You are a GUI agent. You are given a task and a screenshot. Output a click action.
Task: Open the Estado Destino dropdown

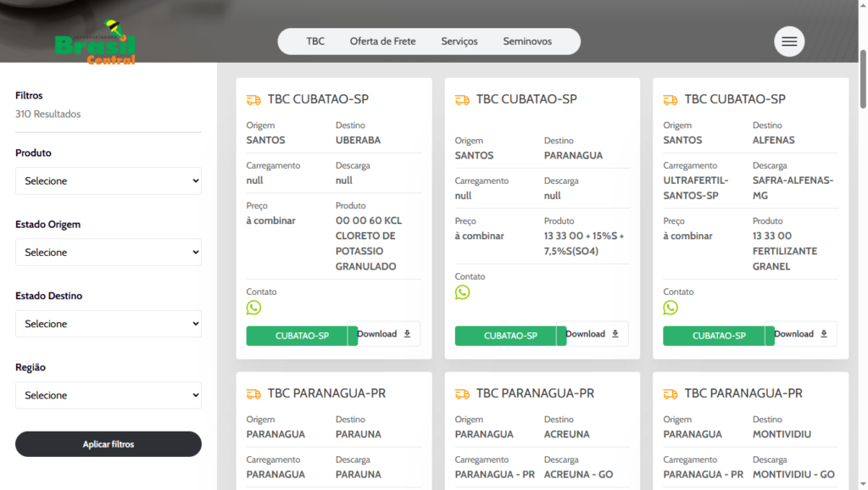pyautogui.click(x=108, y=324)
